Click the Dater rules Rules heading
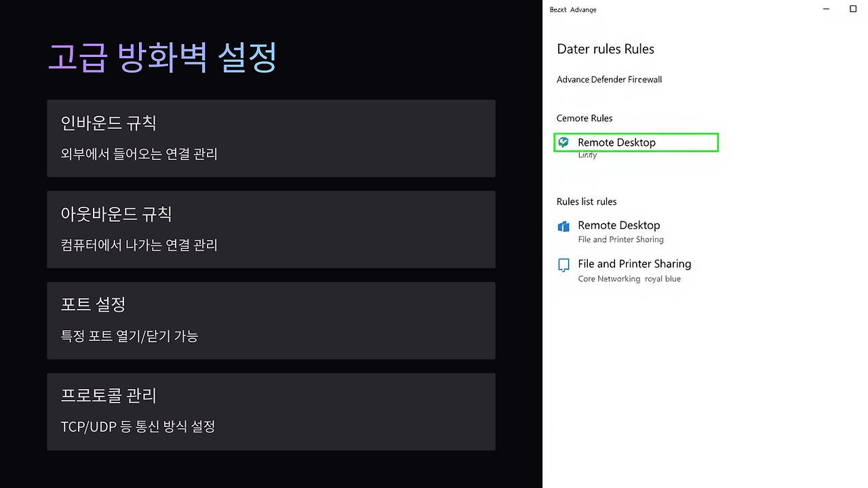The height and width of the screenshot is (488, 868). click(x=605, y=49)
